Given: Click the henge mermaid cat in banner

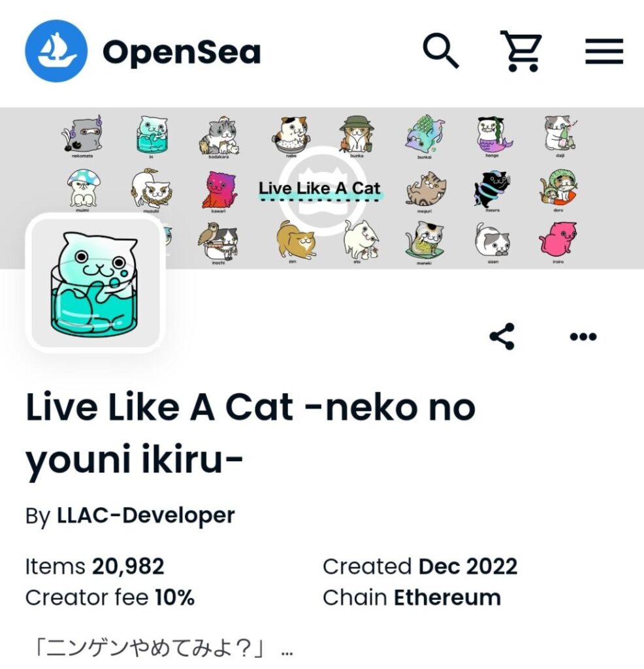Looking at the screenshot, I should (x=493, y=136).
